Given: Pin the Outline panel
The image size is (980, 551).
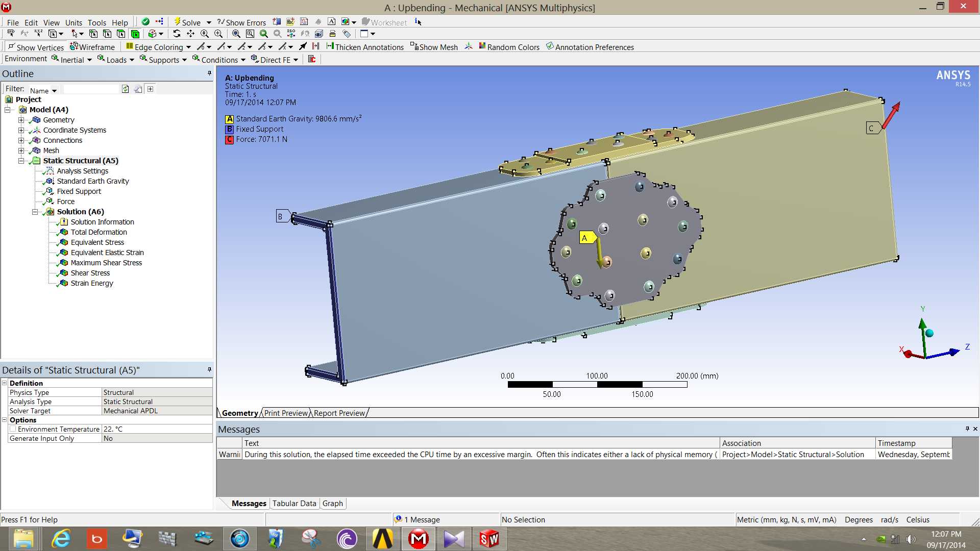Looking at the screenshot, I should (209, 73).
